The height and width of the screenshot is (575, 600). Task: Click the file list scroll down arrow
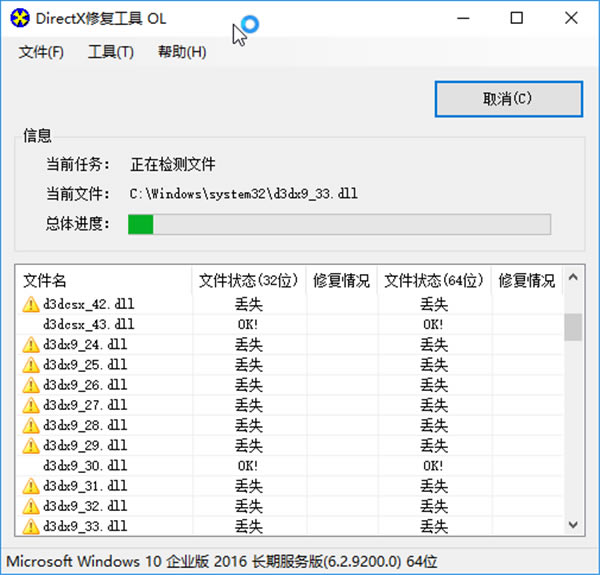[x=573, y=525]
